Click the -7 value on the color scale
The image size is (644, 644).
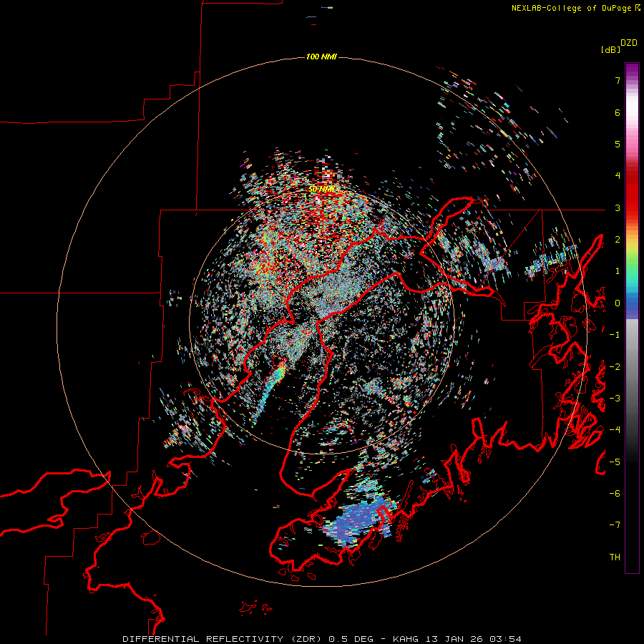[x=615, y=525]
